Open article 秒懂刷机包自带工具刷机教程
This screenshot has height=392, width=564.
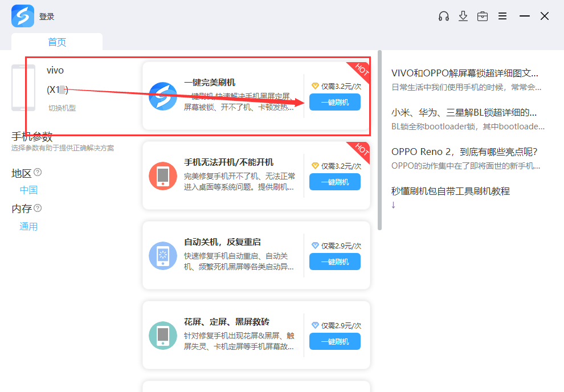point(450,191)
